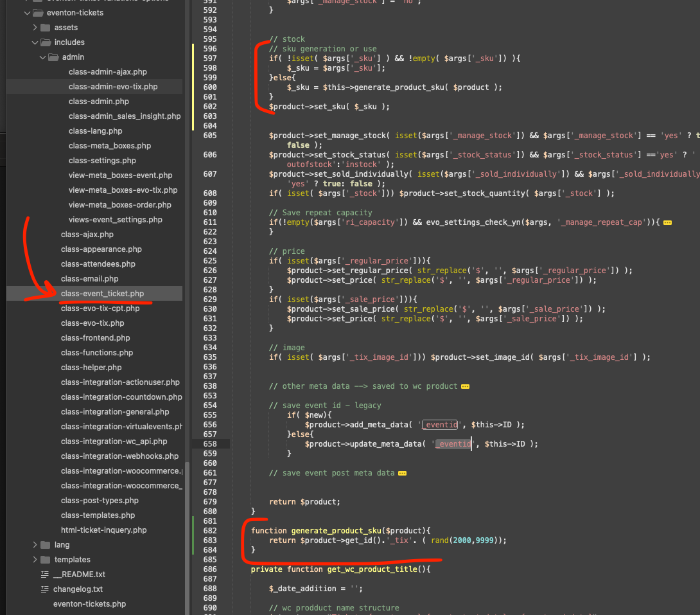
Task: Open views-event_settings.php file
Action: click(115, 219)
